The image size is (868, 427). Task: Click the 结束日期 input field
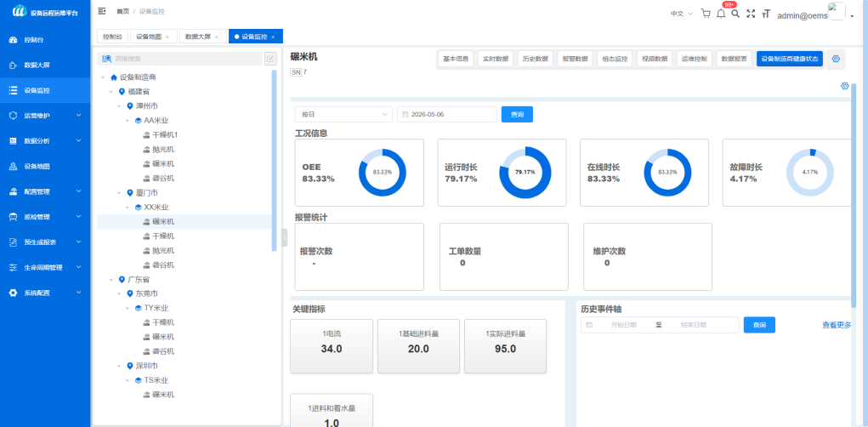click(x=694, y=325)
